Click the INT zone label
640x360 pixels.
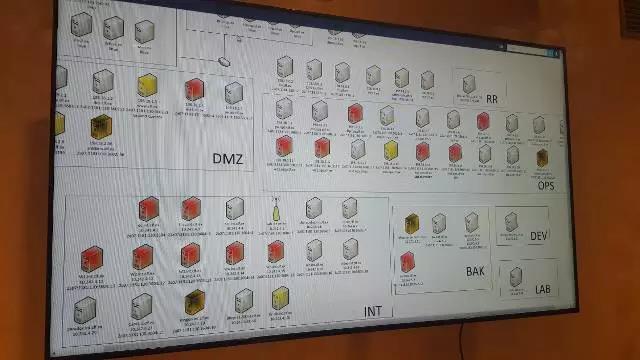(x=373, y=311)
